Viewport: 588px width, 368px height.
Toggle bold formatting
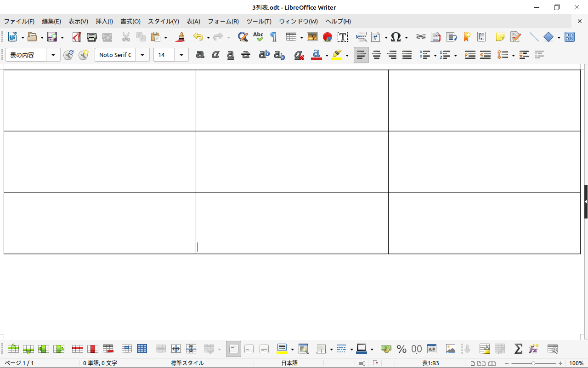(200, 55)
